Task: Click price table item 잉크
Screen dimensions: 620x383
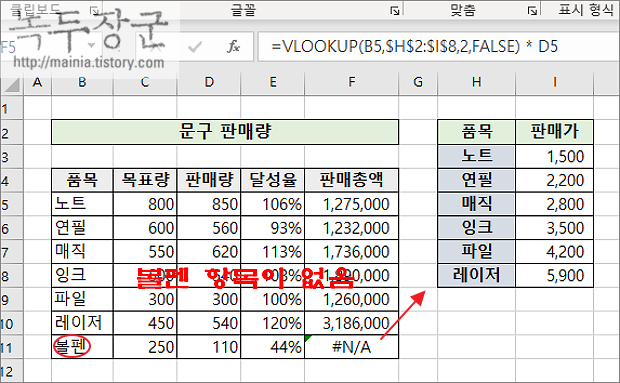Action: pos(476,228)
